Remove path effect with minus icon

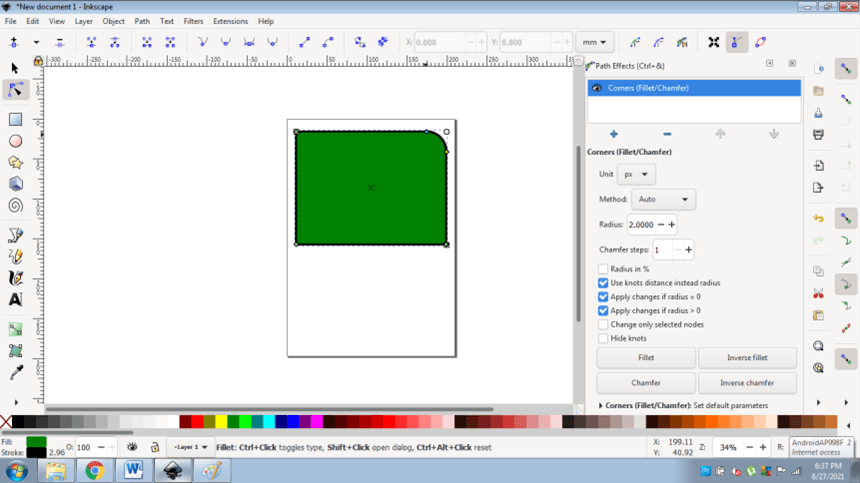(x=667, y=134)
